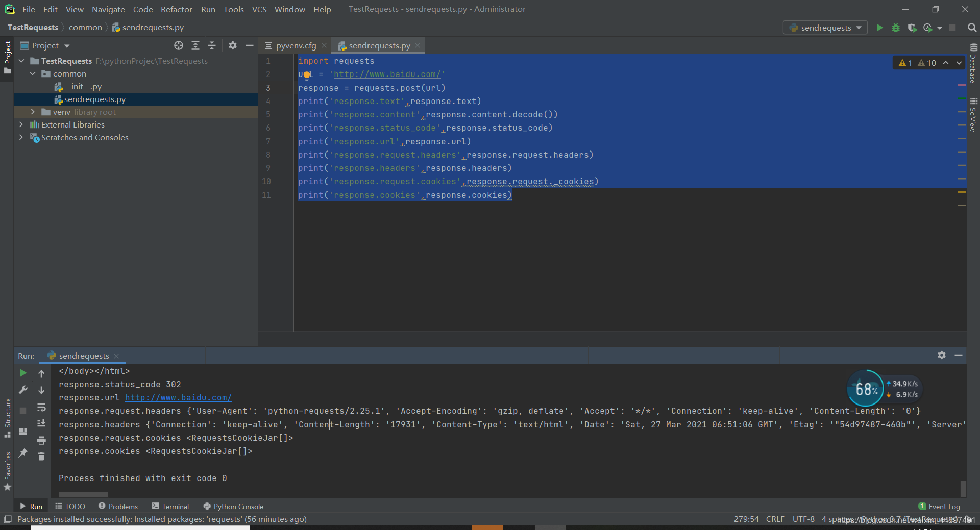The image size is (980, 530).
Task: Expand the venv library root folder
Action: tap(33, 112)
